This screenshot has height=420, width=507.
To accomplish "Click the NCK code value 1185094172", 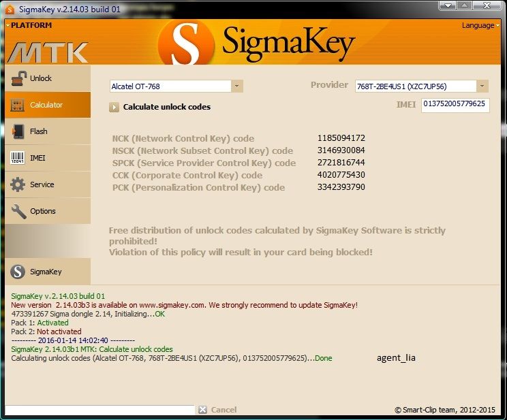I will pos(341,138).
